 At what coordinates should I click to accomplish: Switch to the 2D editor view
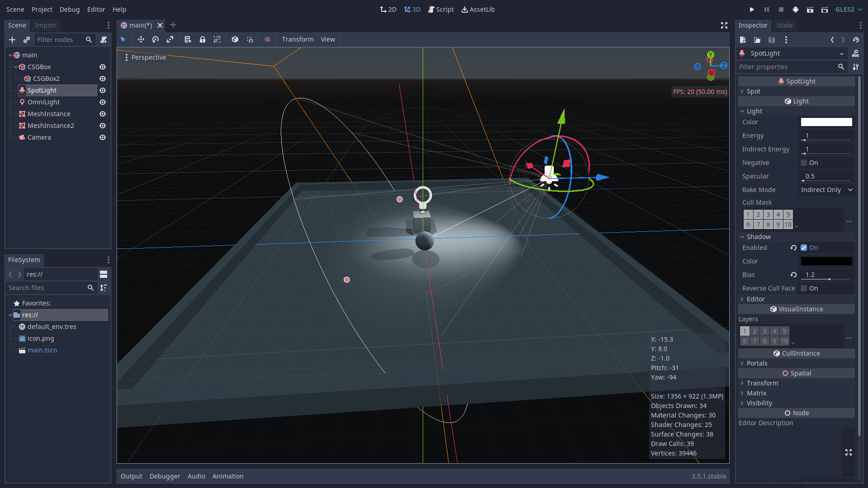pyautogui.click(x=388, y=9)
